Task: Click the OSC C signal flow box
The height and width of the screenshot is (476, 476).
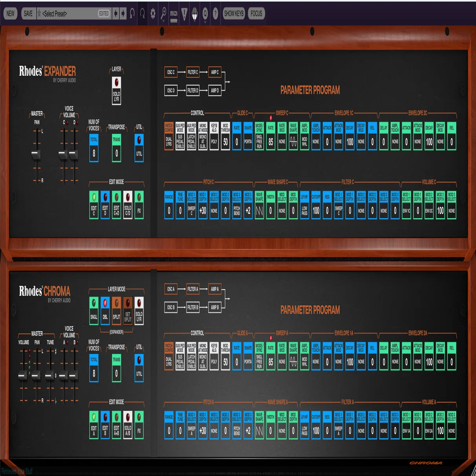Action: coord(171,72)
